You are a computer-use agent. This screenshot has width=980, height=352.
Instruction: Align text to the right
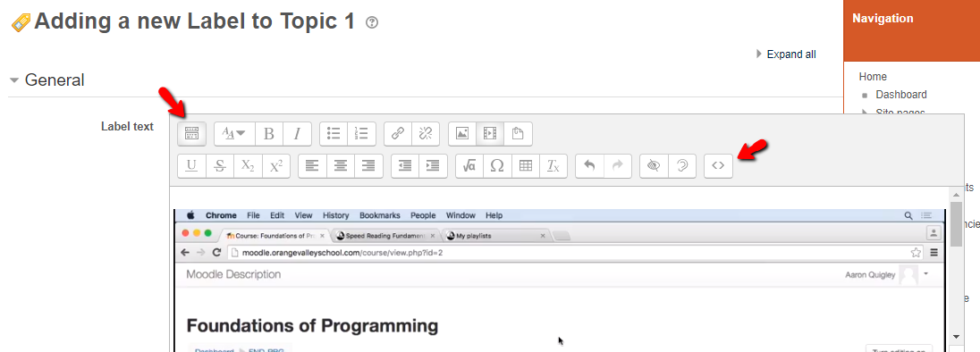click(x=368, y=166)
